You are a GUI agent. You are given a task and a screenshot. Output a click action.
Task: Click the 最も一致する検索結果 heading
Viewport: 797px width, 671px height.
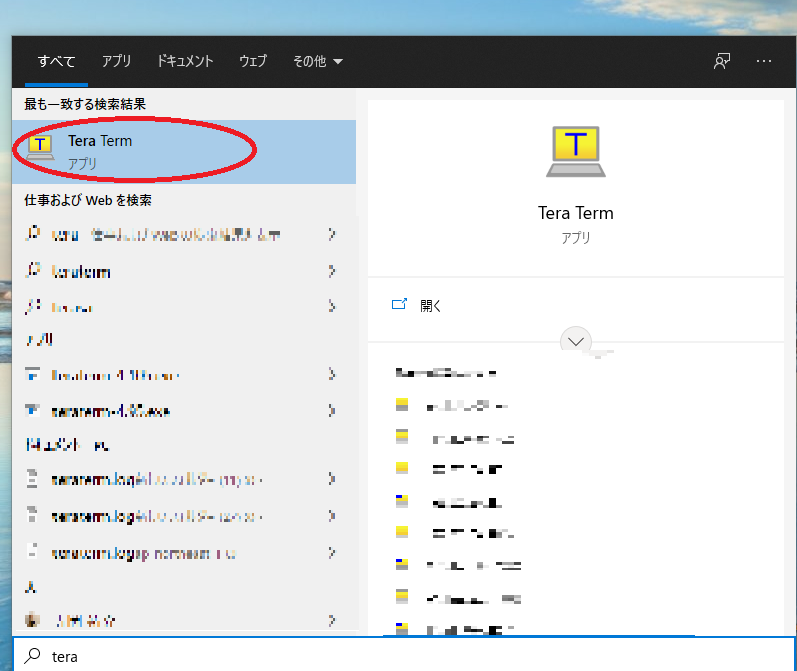[x=85, y=104]
